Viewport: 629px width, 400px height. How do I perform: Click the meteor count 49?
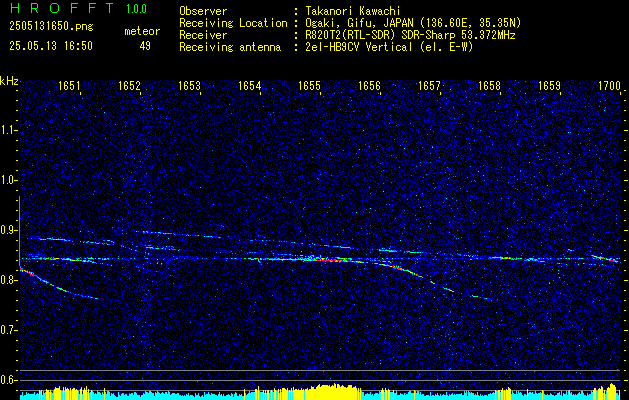145,46
